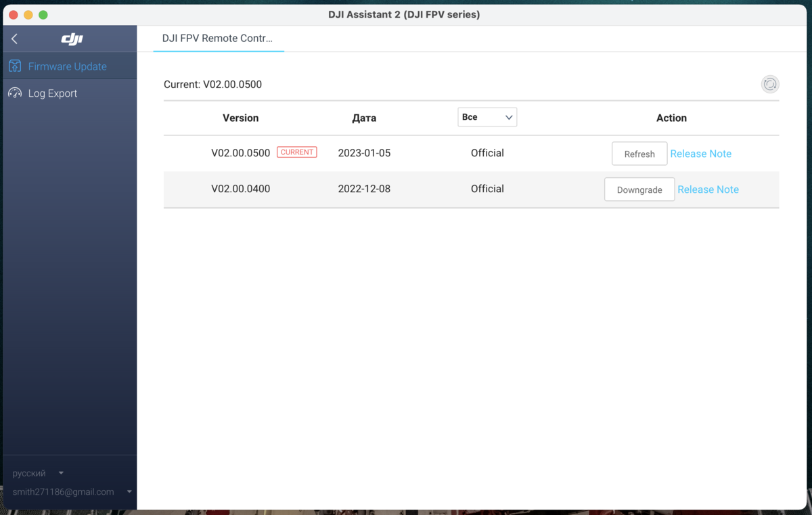Open the Все filter dropdown

click(x=487, y=116)
